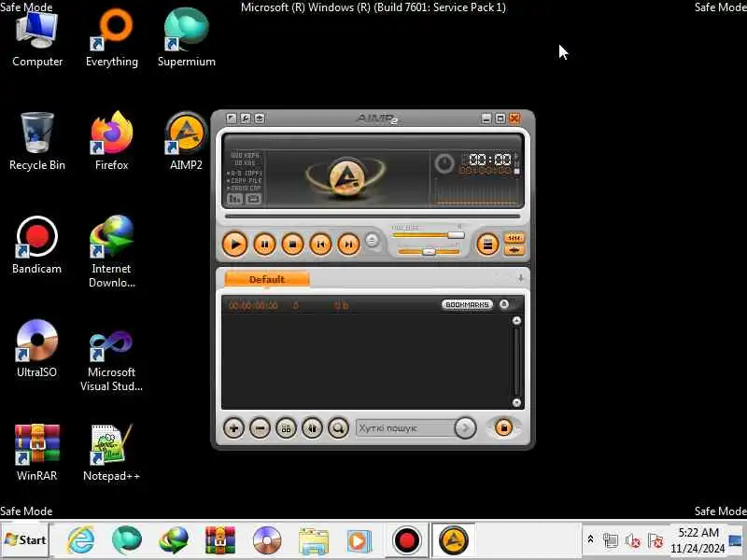
Task: Switch to Bandicam taskbar button
Action: coord(406,540)
